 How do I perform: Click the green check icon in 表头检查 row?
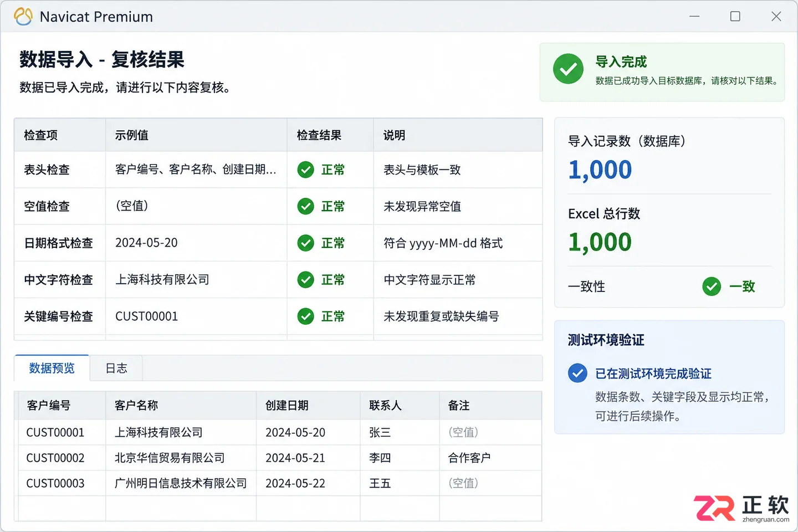click(305, 170)
